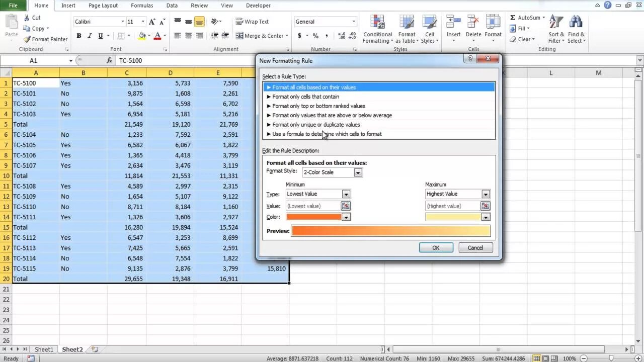The image size is (644, 362).
Task: Click Merge & Center
Action: [x=260, y=36]
